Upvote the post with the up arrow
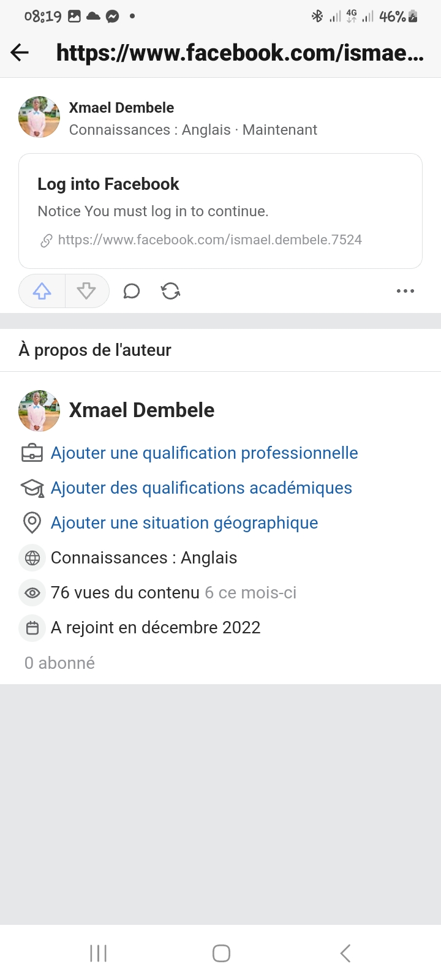 tap(42, 291)
